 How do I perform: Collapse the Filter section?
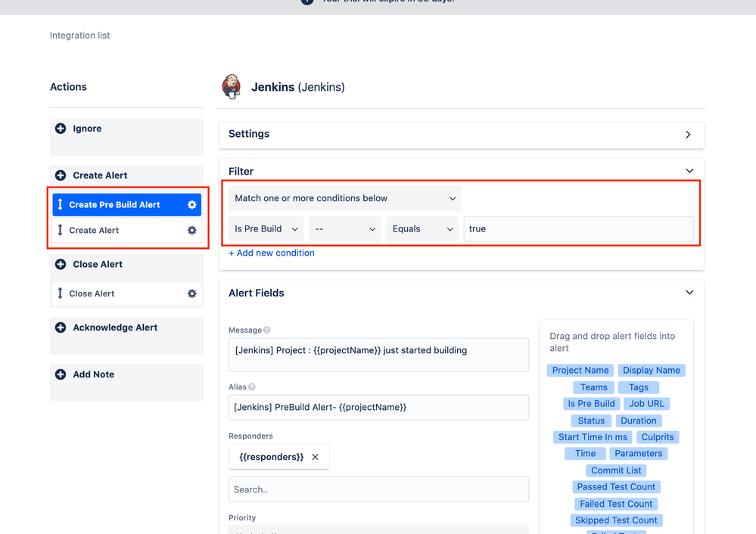tap(689, 171)
